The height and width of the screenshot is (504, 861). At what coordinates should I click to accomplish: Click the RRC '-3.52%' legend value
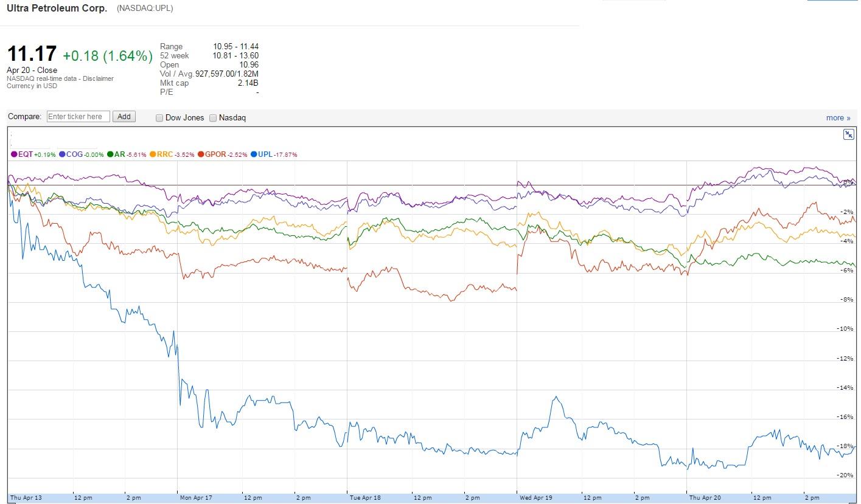(x=184, y=155)
